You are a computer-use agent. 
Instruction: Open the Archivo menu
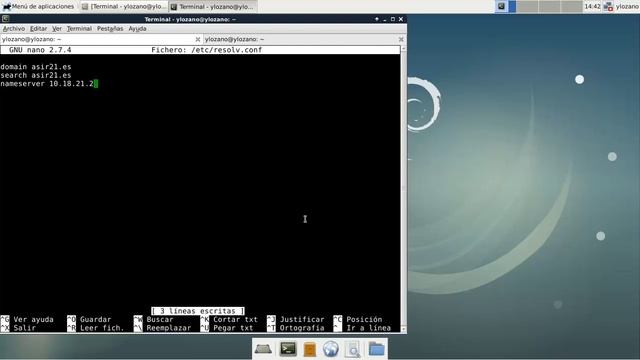pyautogui.click(x=14, y=29)
